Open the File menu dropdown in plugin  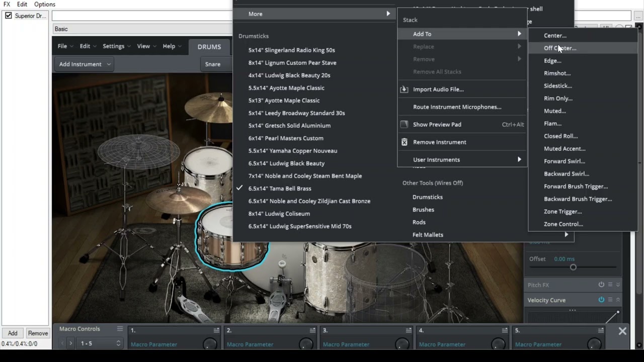coord(65,46)
